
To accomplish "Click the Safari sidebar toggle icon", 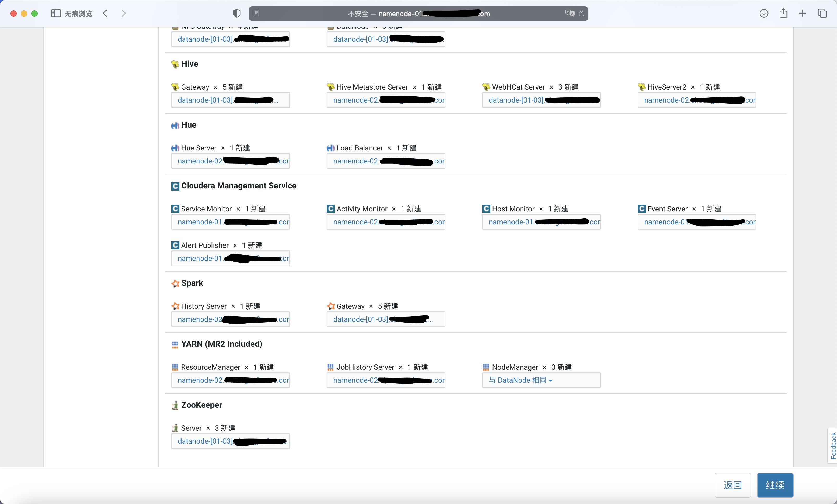I will (x=55, y=13).
